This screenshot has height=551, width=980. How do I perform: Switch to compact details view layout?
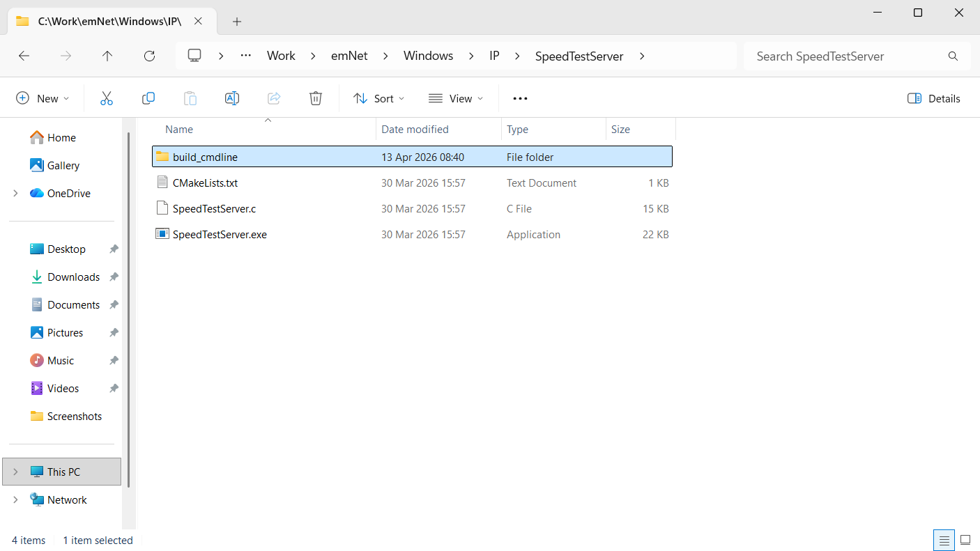(x=944, y=540)
